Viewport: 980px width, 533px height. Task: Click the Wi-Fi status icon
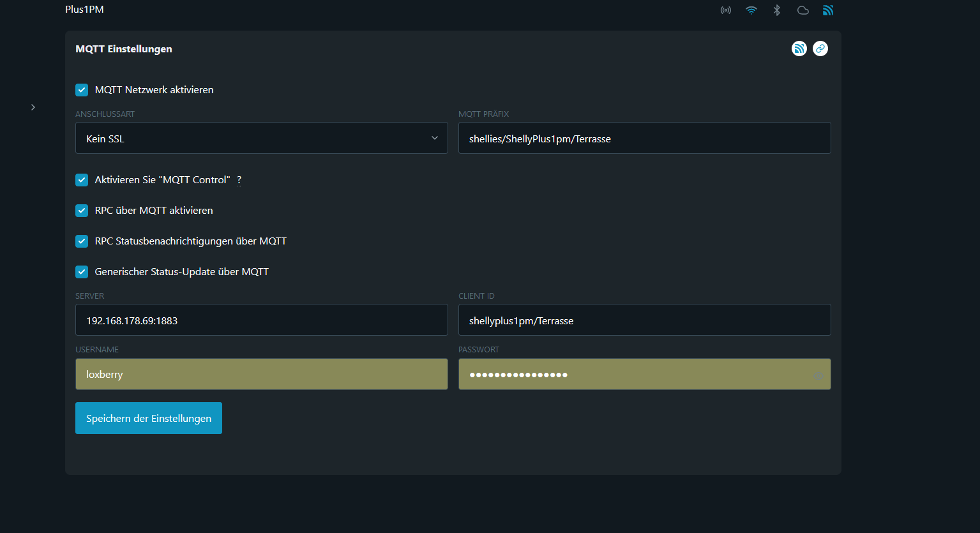point(751,10)
